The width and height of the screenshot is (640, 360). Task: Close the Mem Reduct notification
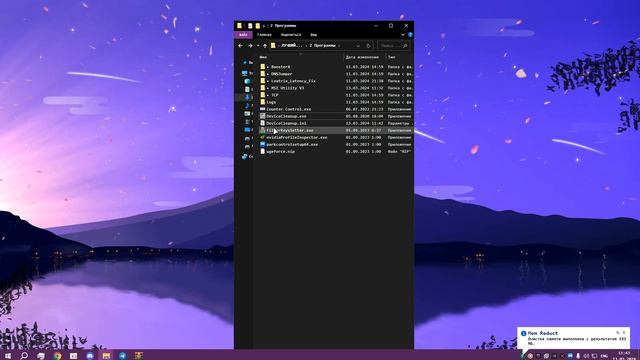(624, 333)
